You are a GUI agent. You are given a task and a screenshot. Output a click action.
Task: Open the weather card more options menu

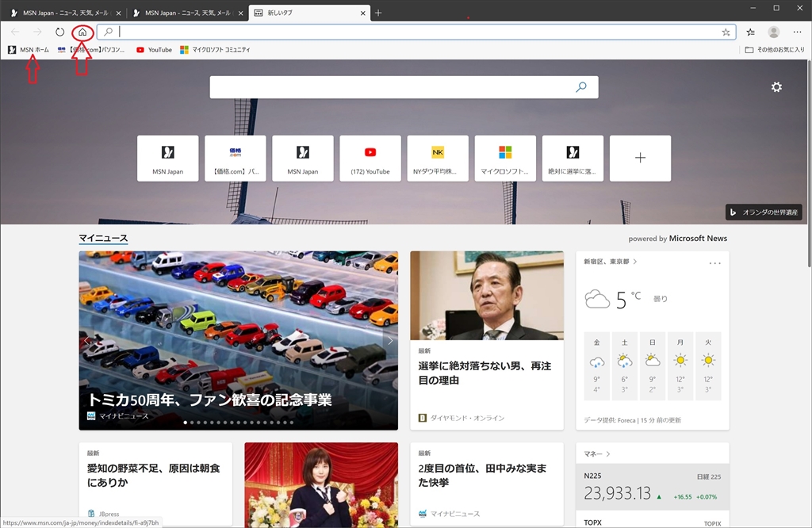pyautogui.click(x=714, y=263)
